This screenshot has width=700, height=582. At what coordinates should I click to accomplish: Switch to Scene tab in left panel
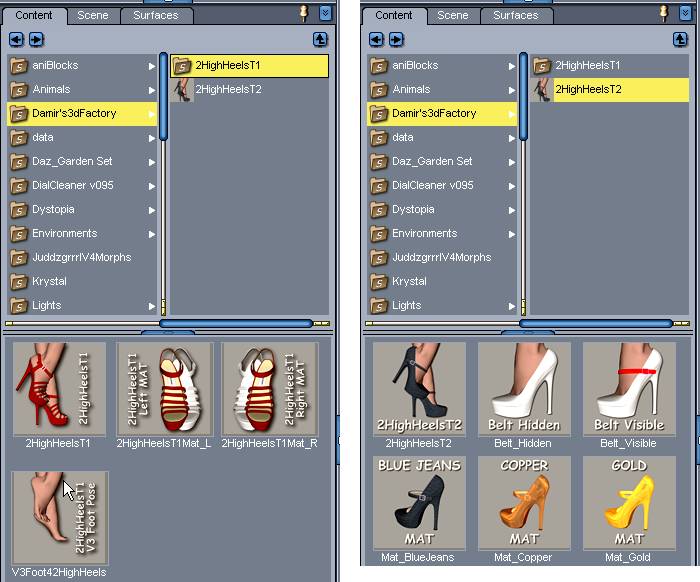93,16
